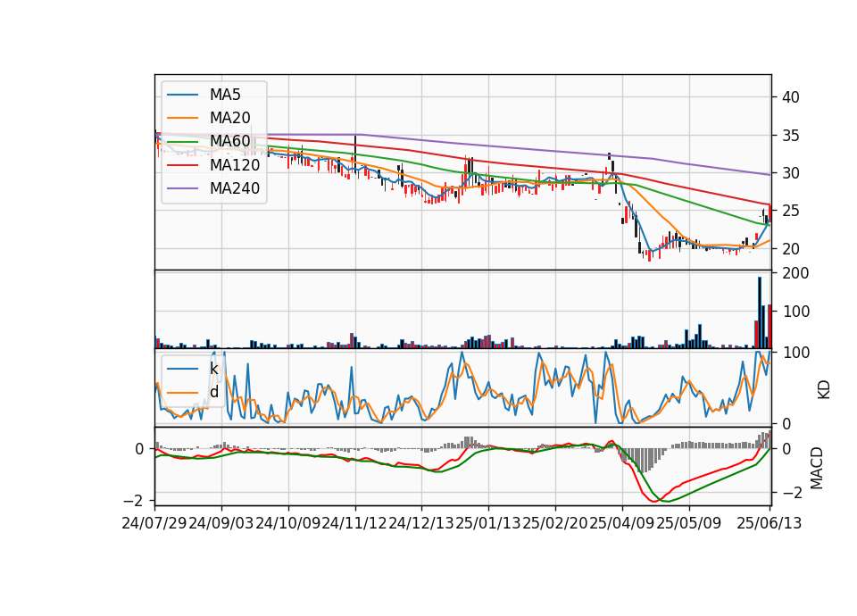Click price axis tick 30
857x616 pixels.
click(791, 173)
